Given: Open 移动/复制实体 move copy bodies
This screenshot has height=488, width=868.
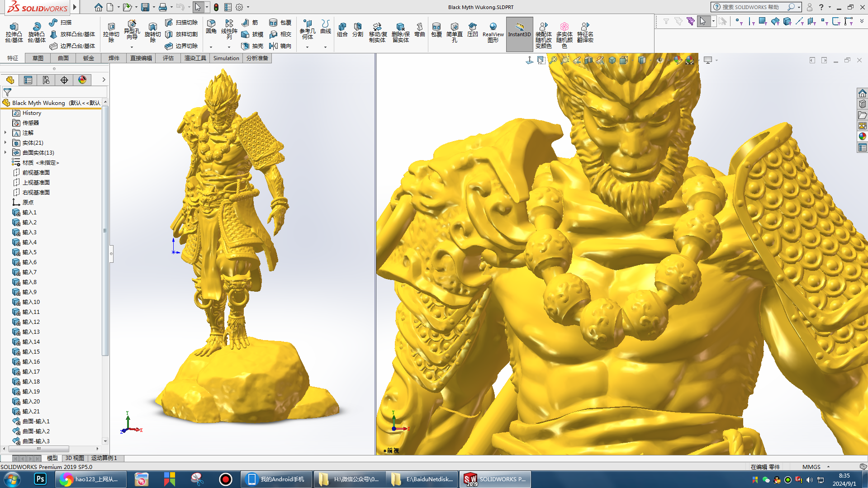Looking at the screenshot, I should click(x=377, y=33).
